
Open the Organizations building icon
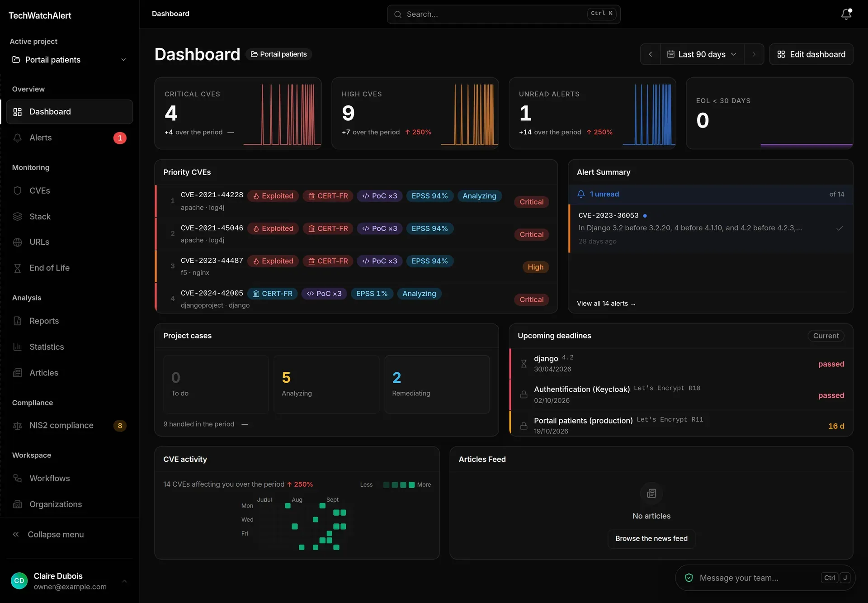(18, 504)
